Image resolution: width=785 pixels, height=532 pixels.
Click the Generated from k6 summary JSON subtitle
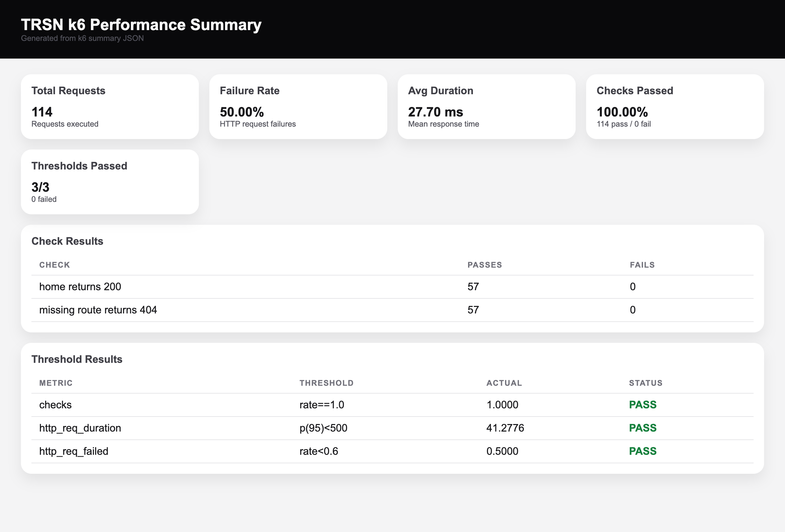(82, 39)
